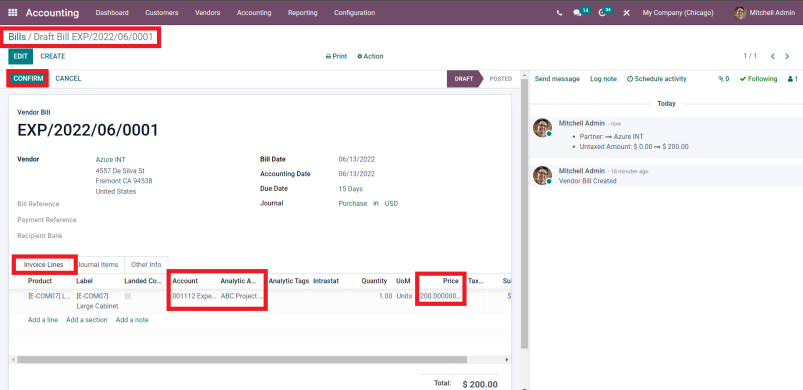This screenshot has height=390, width=803.
Task: Click the Add a line link
Action: pos(43,320)
